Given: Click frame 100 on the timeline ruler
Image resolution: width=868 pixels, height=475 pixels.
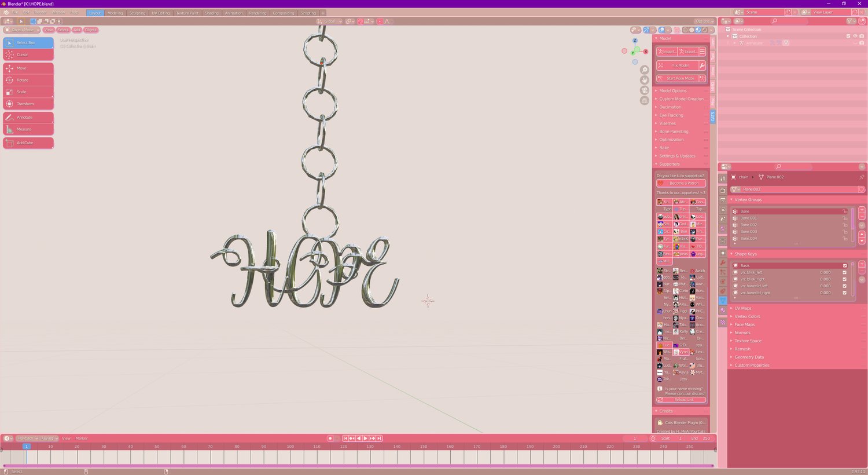Looking at the screenshot, I should (x=290, y=447).
